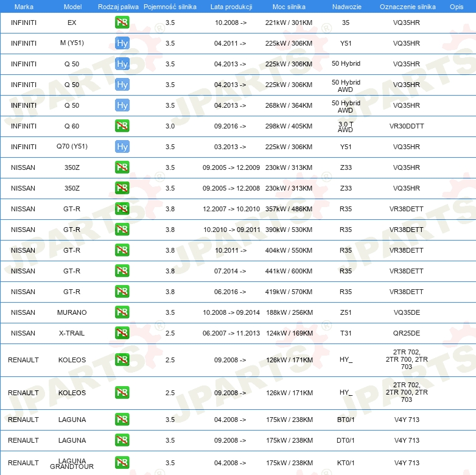Screen dimensions: 476x475
Task: Click the 390kW / 530KM power cell
Action: tap(289, 230)
